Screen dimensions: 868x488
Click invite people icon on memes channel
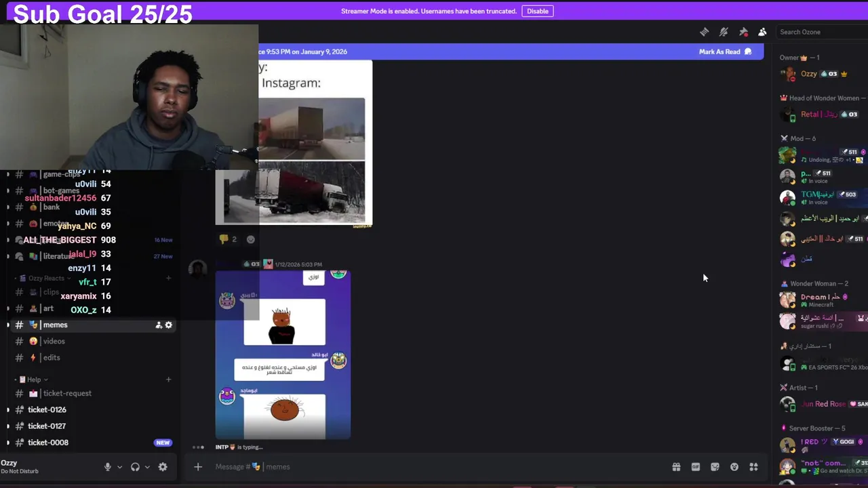159,325
